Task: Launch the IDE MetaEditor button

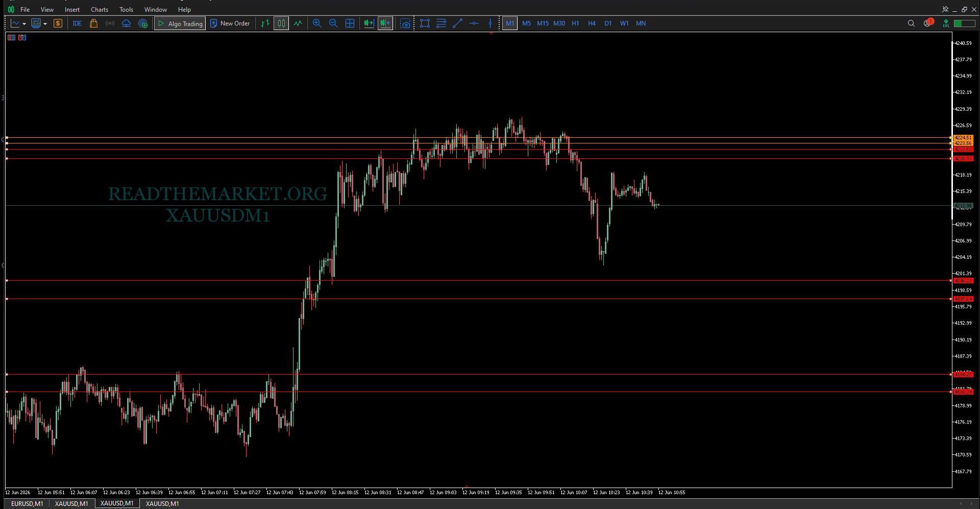Action: click(77, 23)
